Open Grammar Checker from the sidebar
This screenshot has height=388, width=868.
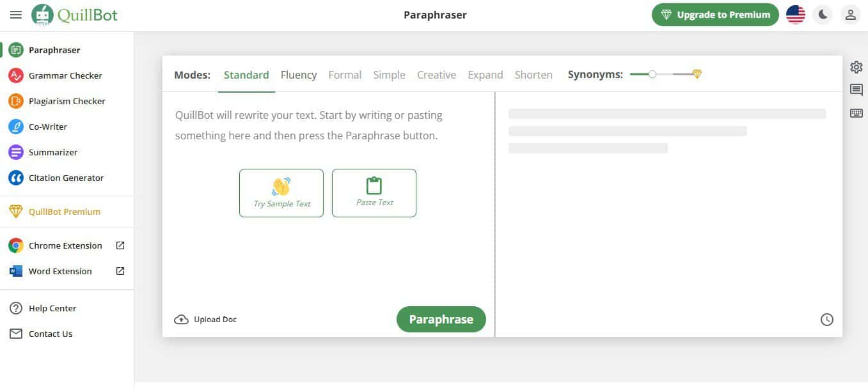(x=65, y=75)
